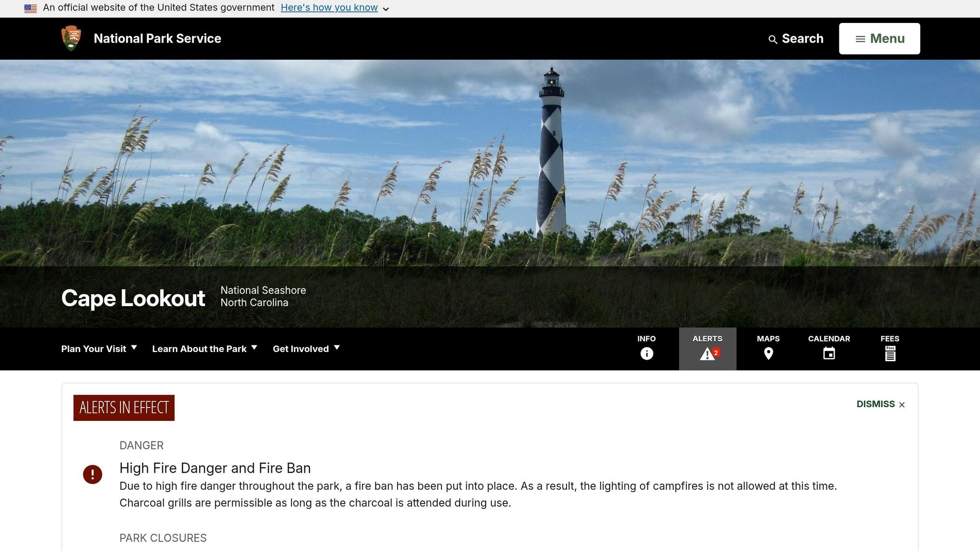The image size is (980, 551).
Task: Click the US flag icon
Action: [31, 8]
